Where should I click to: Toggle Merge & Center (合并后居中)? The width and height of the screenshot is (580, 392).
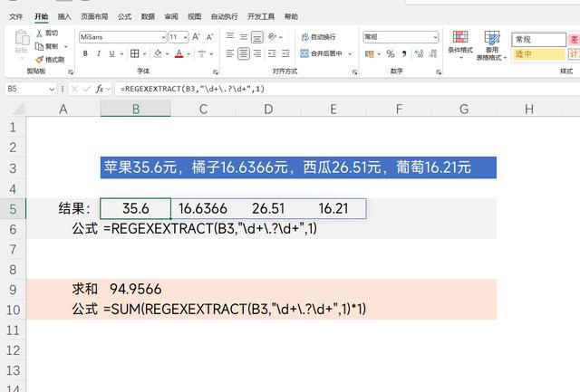click(321, 54)
